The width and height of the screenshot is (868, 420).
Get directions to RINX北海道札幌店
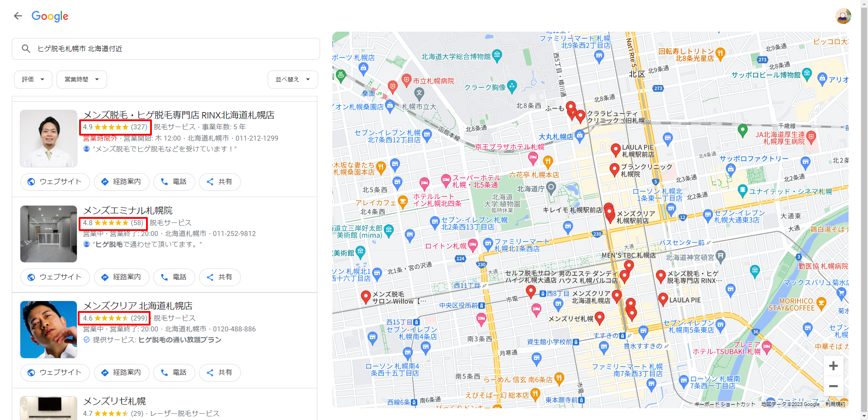pyautogui.click(x=122, y=182)
